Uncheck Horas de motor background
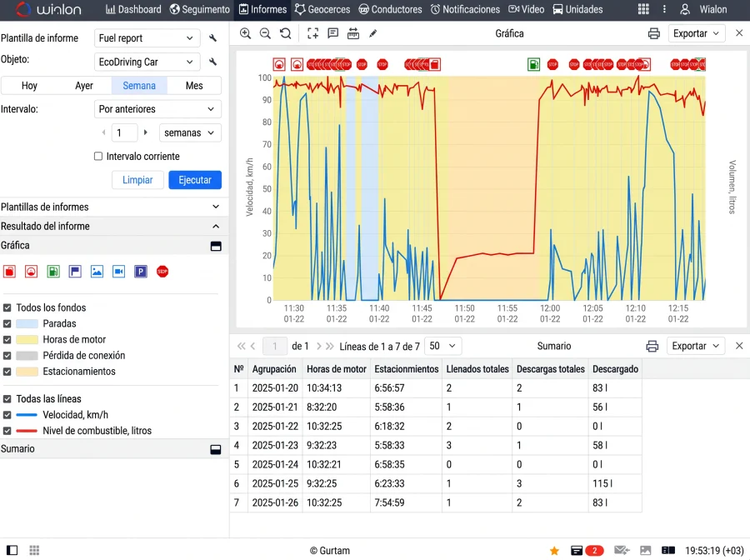 tap(7, 339)
